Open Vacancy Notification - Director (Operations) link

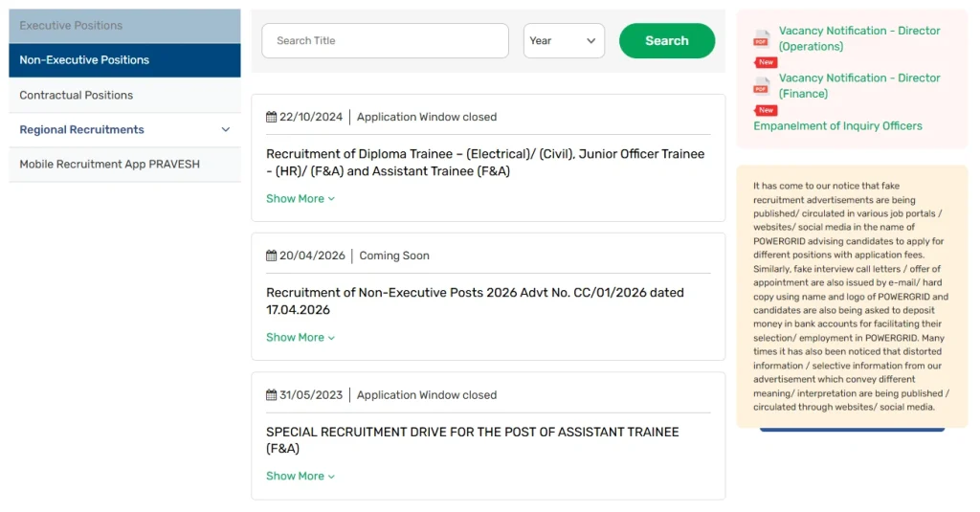[858, 38]
